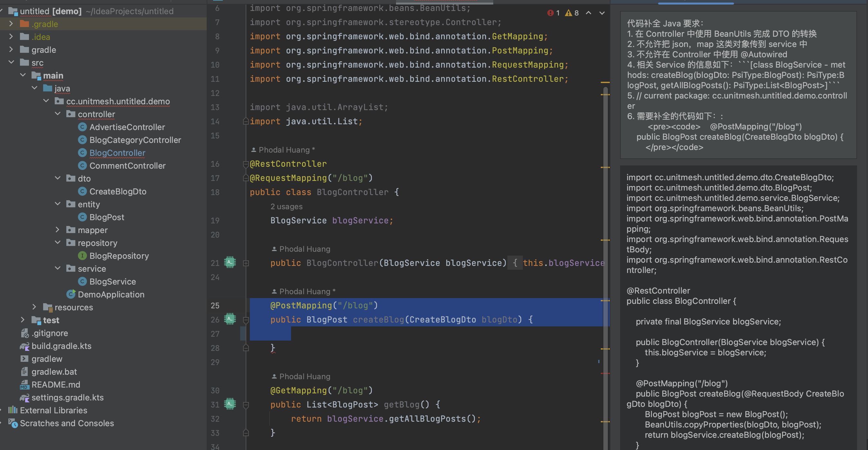Click the '2 usages' hint above blogService
Viewport: 868px width, 450px height.
287,206
